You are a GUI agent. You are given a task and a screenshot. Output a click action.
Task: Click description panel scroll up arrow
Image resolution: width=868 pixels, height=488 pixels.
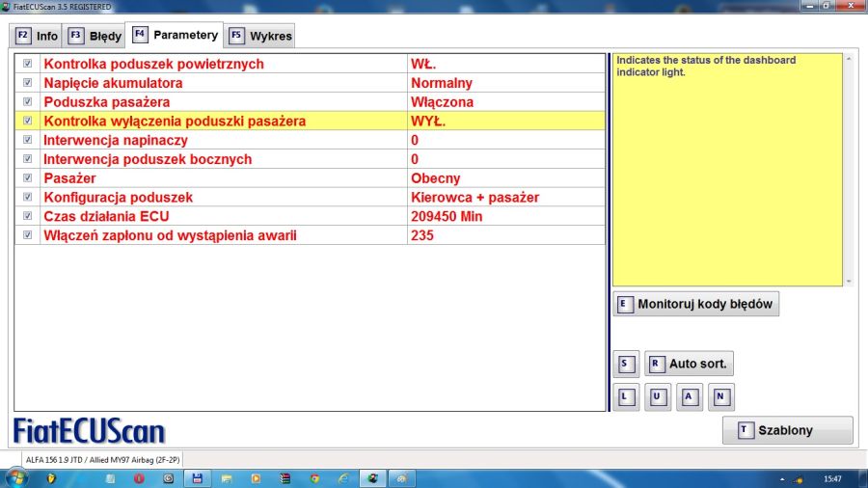pos(849,59)
